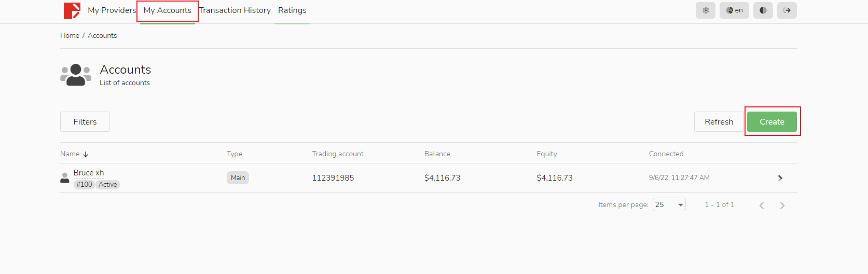This screenshot has height=274, width=868.
Task: Sort by Name column arrow
Action: tap(86, 154)
